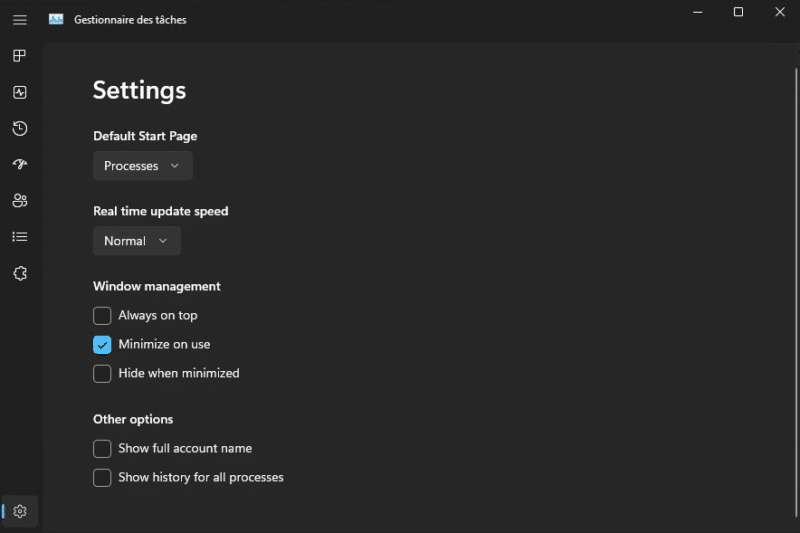Go to the Processes page icon

click(x=20, y=56)
